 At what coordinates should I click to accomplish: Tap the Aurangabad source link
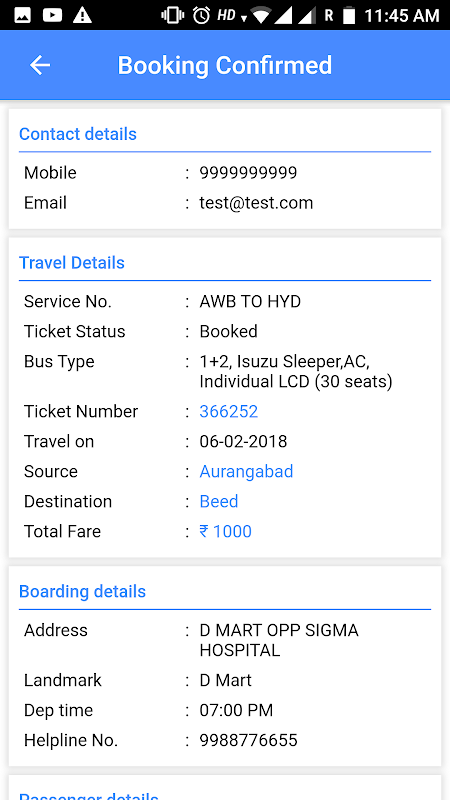click(246, 471)
